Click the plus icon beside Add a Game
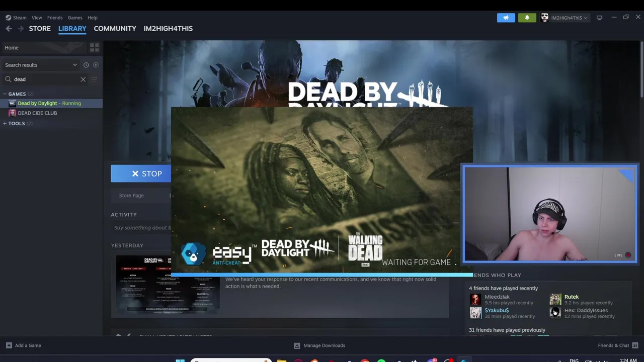644x362 pixels. pyautogui.click(x=9, y=345)
